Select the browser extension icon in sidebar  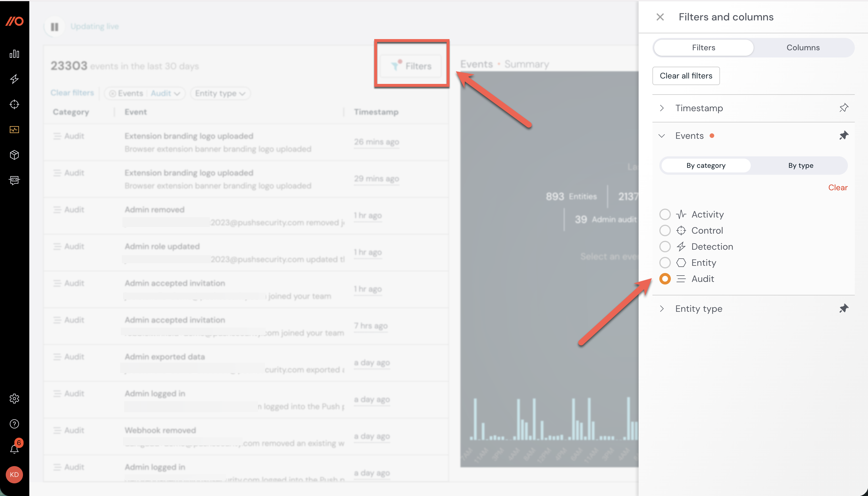(14, 180)
